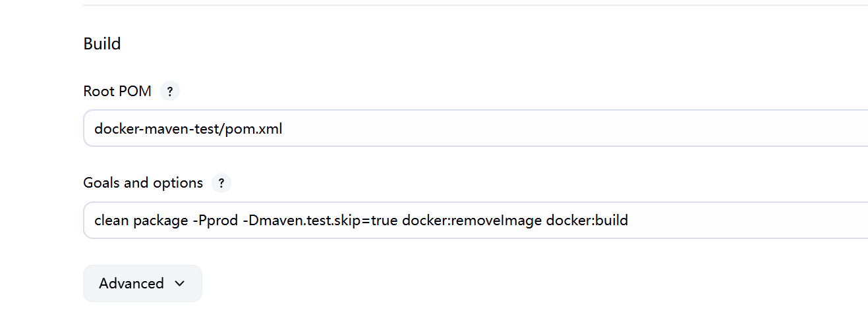The width and height of the screenshot is (868, 318).
Task: Click the Advanced button label text
Action: click(131, 283)
